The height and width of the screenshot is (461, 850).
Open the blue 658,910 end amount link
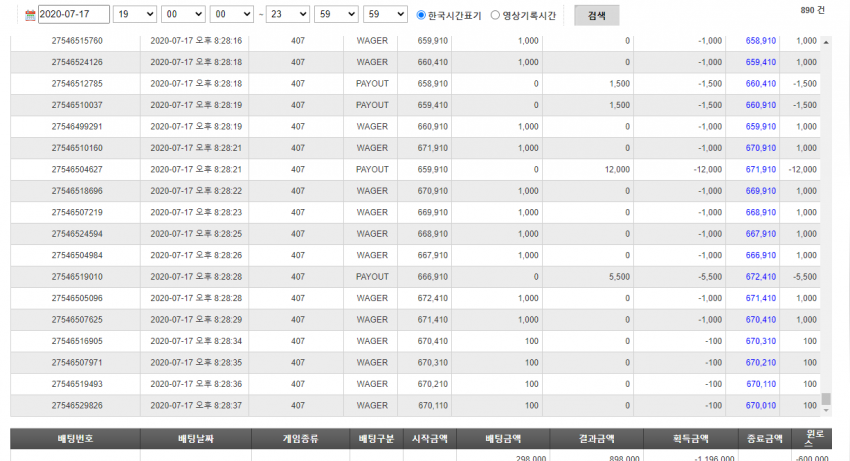click(761, 41)
